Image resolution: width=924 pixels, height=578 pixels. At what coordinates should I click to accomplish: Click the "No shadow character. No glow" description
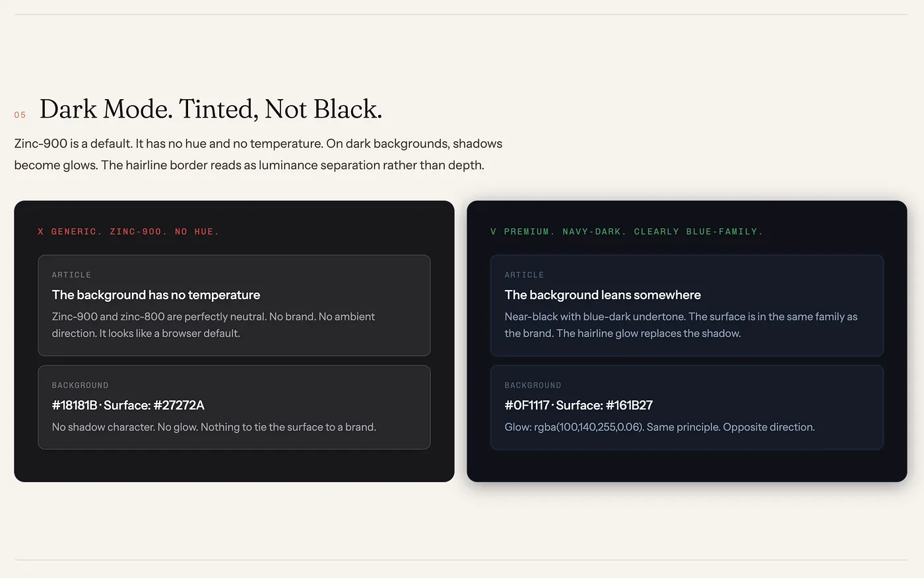[x=214, y=427]
